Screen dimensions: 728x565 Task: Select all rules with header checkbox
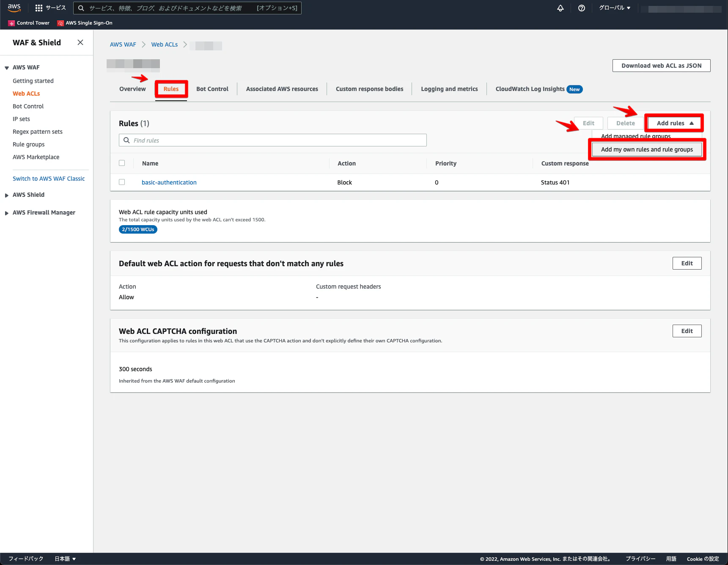point(122,163)
